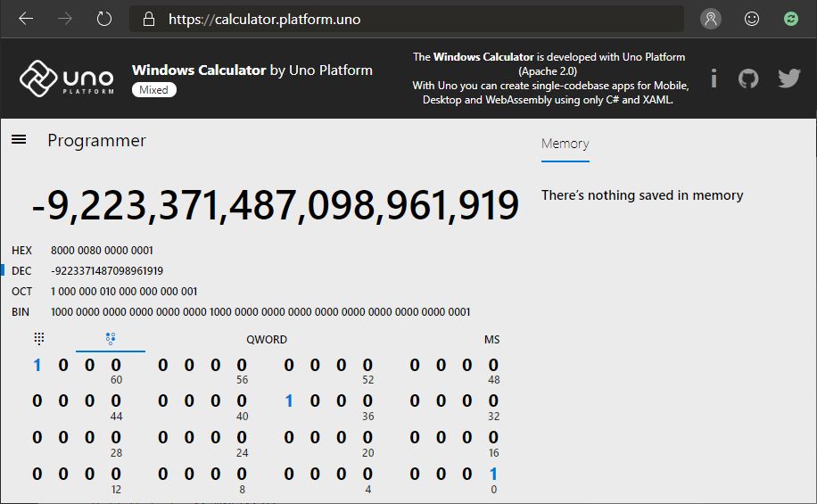817x504 pixels.
Task: Select the BIN number base
Action: pos(21,312)
